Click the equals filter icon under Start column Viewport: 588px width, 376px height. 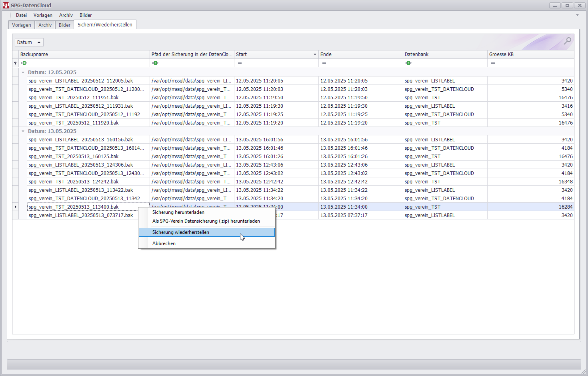[x=240, y=63]
